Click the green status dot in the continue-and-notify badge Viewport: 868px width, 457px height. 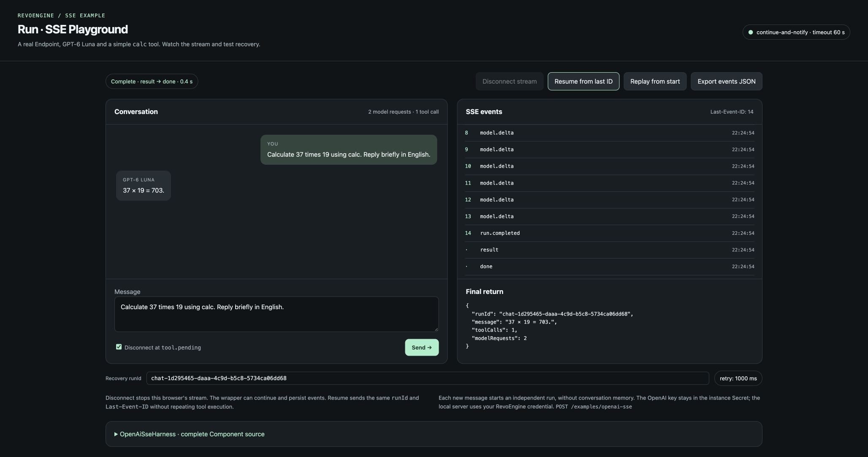click(x=751, y=32)
